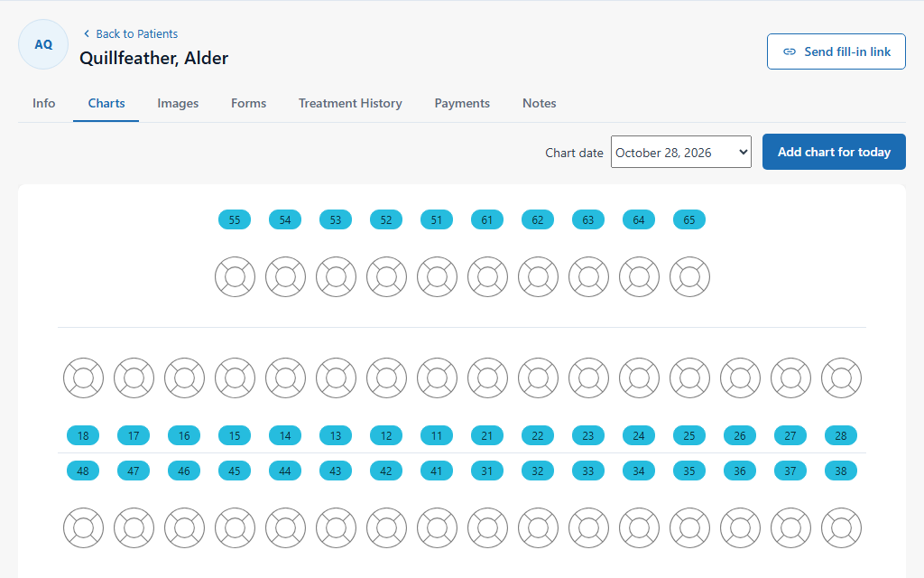Select tooth number 24 badge
Viewport: 924px width, 578px height.
click(x=639, y=436)
